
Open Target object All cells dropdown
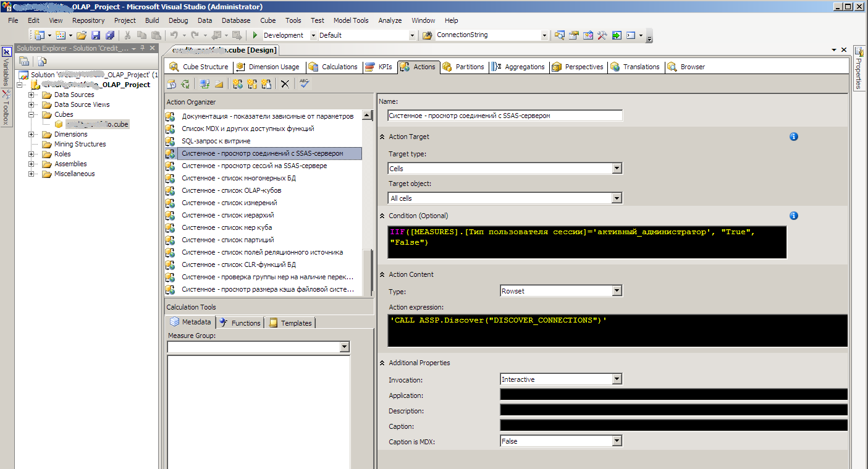[617, 198]
